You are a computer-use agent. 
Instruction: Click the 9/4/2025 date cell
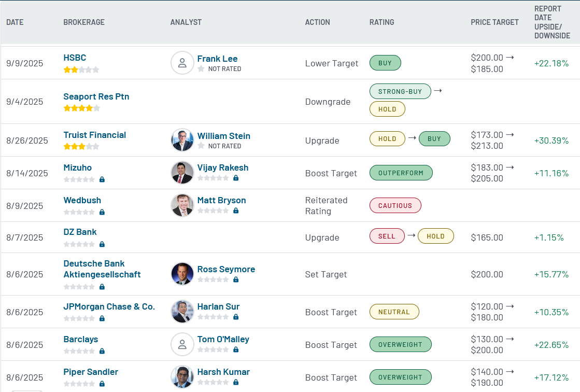pos(25,102)
